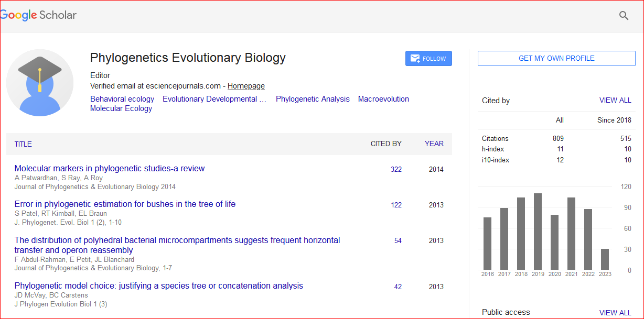Select the Behavioral ecology interest tag

[x=122, y=99]
